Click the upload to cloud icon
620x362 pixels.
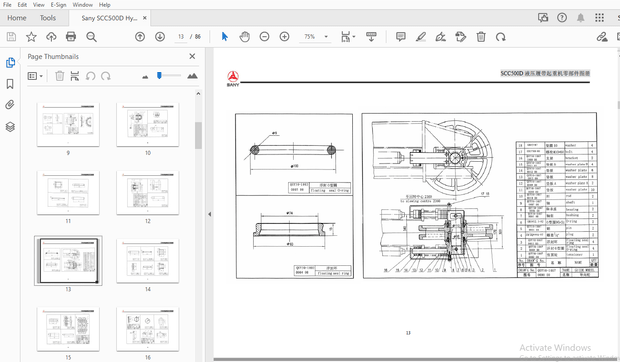point(51,37)
